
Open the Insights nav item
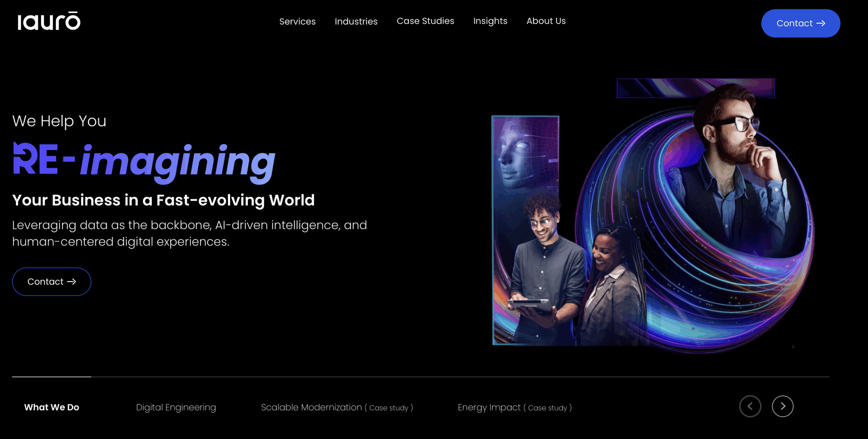490,21
